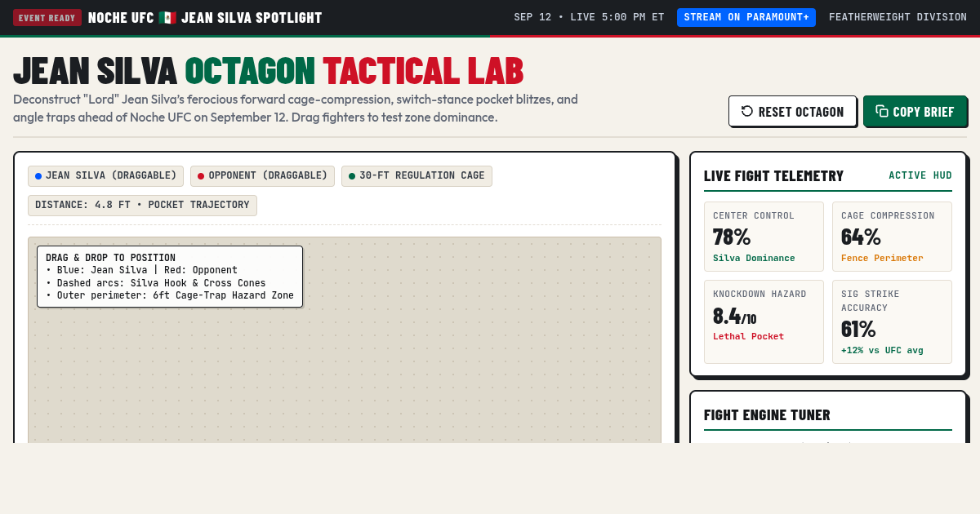This screenshot has height=514, width=980.
Task: Click the Live Fight Telemetry heading
Action: [x=773, y=175]
